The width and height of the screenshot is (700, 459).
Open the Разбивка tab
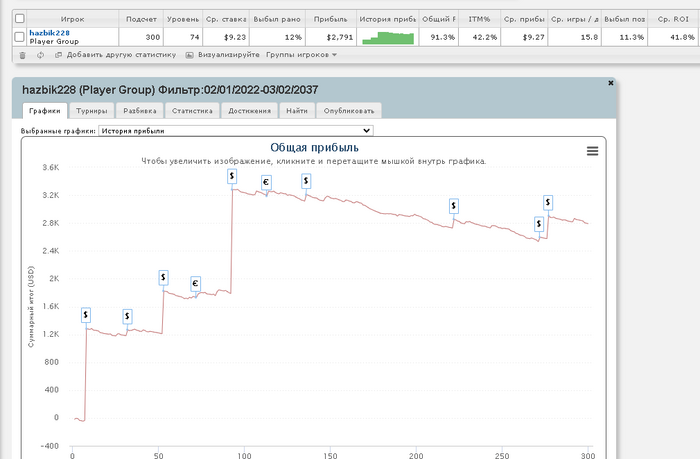140,111
